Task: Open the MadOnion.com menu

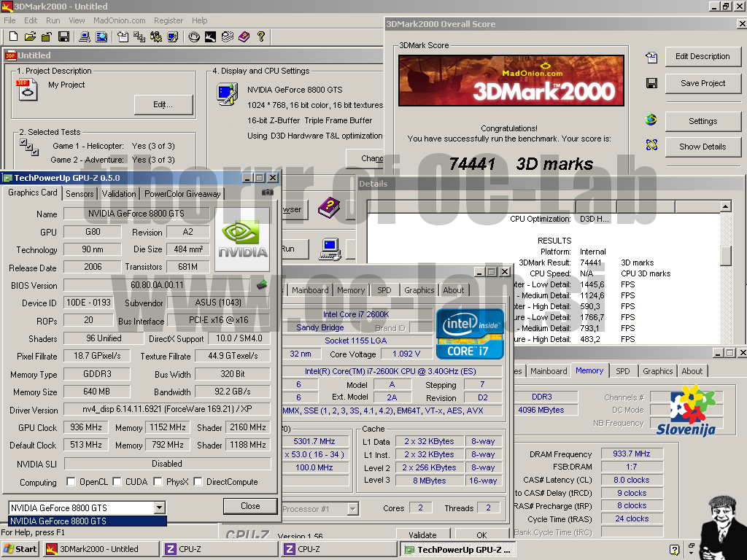Action: pyautogui.click(x=119, y=20)
